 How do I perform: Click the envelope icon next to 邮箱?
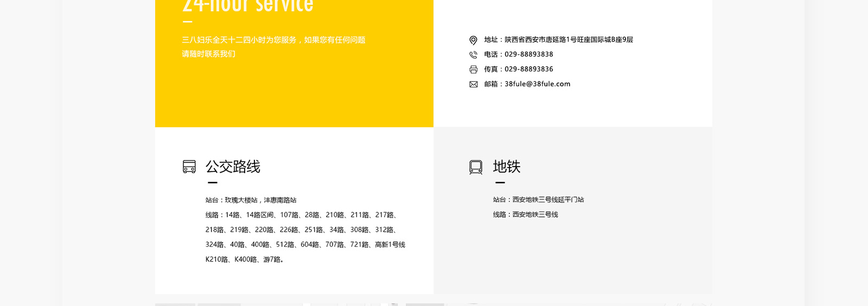click(x=473, y=84)
